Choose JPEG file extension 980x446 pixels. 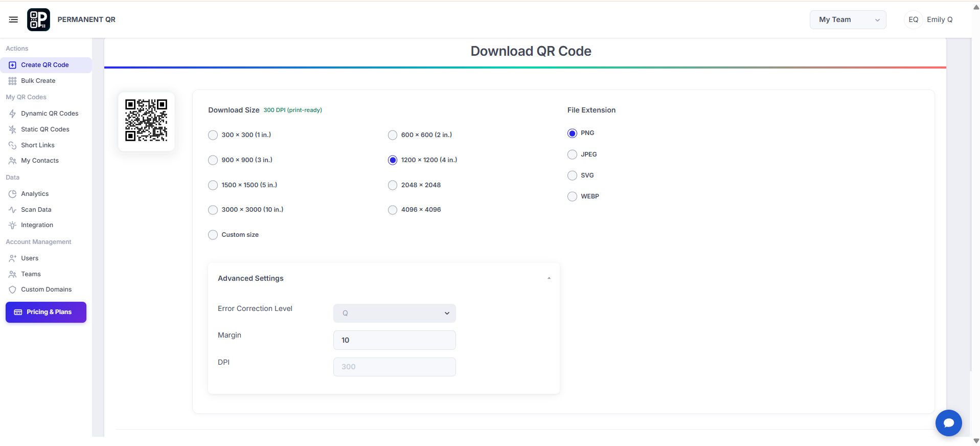tap(572, 154)
